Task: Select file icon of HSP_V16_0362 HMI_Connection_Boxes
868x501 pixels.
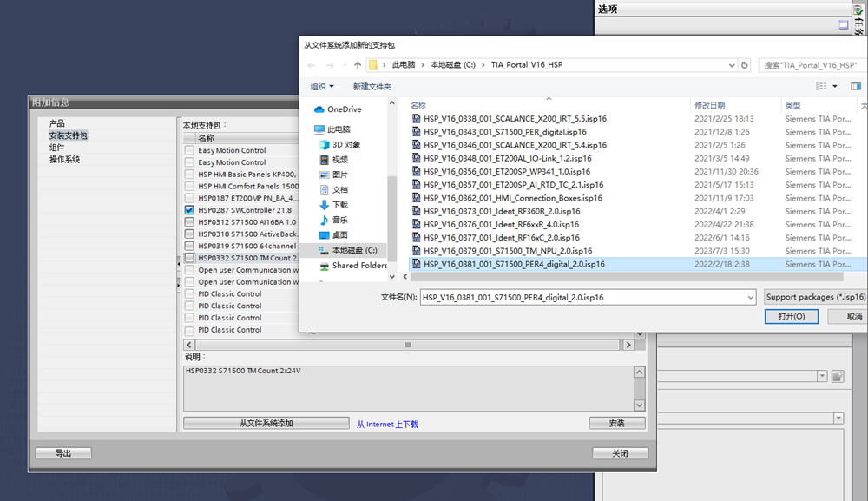Action: pos(417,198)
